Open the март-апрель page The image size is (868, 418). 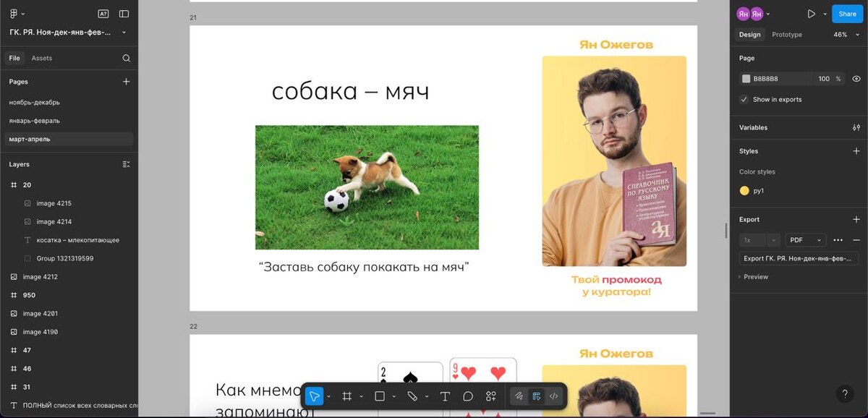pos(69,139)
